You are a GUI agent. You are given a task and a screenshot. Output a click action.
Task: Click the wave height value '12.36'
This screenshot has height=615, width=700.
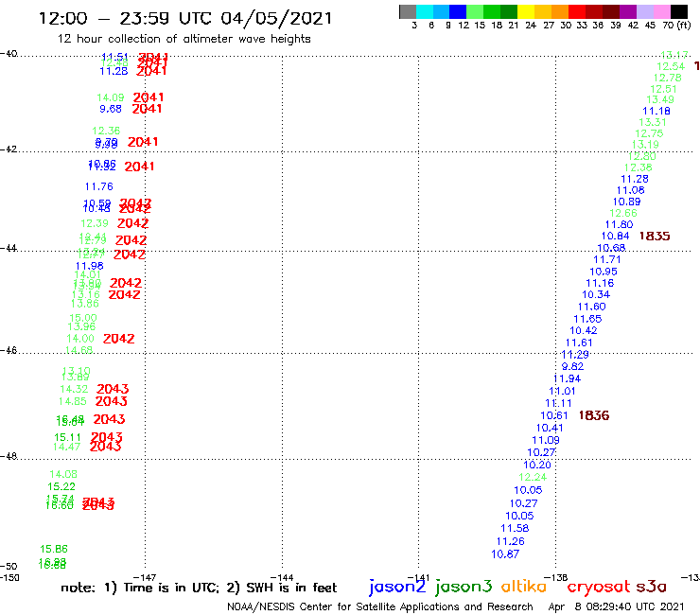click(106, 131)
